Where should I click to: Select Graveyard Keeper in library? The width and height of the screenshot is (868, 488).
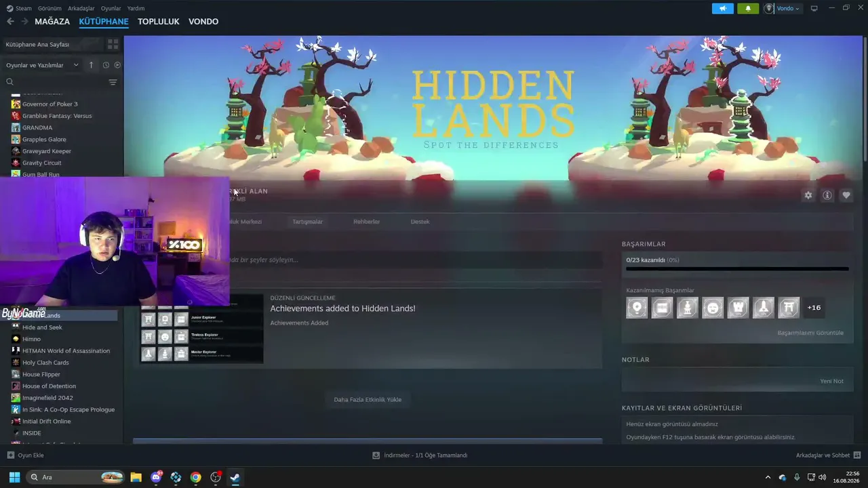click(x=47, y=151)
